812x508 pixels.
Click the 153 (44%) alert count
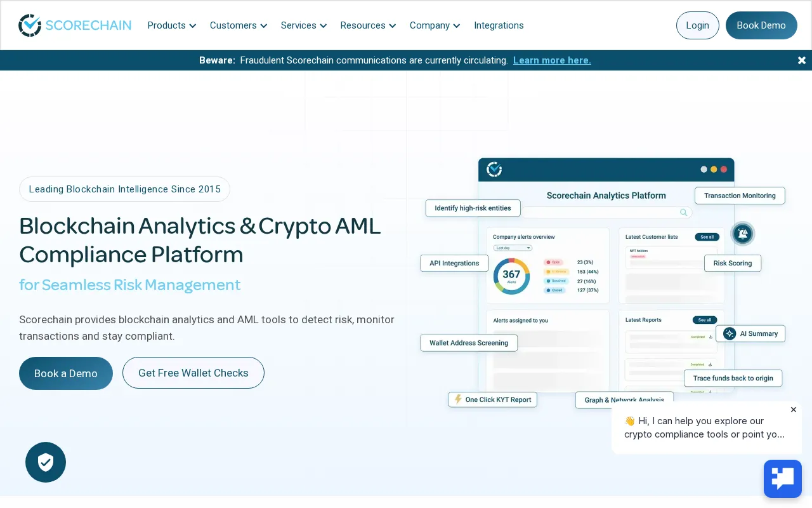pos(588,272)
